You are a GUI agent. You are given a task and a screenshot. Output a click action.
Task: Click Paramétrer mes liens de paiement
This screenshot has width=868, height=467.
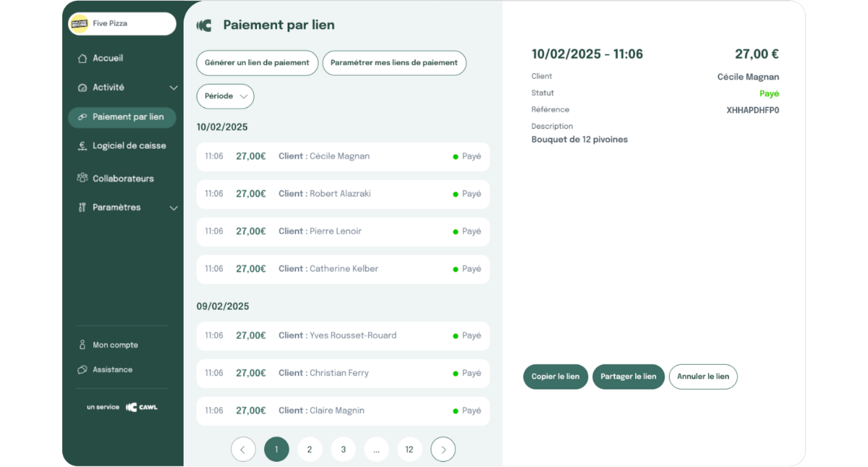pyautogui.click(x=394, y=63)
